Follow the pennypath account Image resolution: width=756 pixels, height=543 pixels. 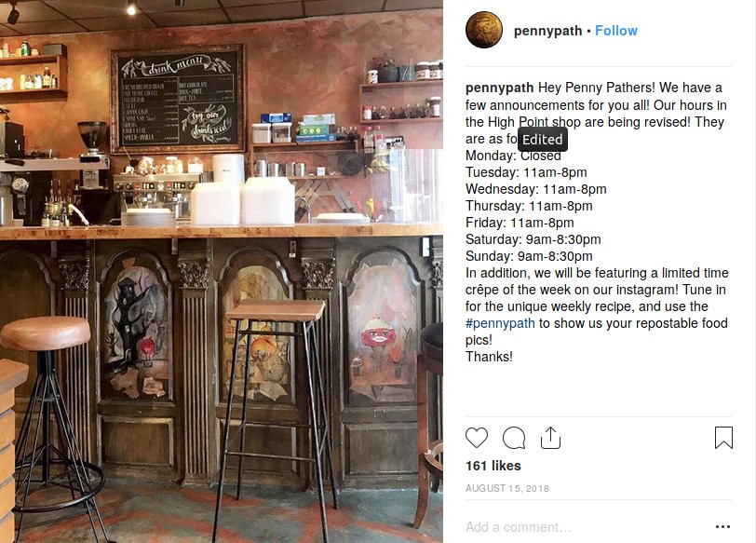[x=615, y=31]
